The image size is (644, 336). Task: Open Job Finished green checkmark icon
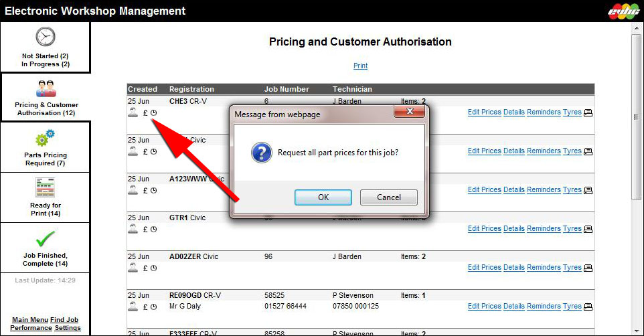pyautogui.click(x=45, y=238)
